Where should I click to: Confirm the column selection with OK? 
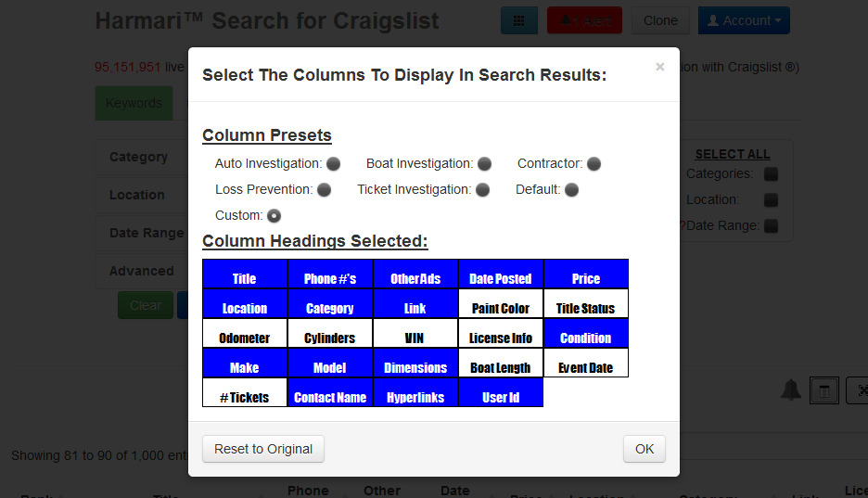645,449
